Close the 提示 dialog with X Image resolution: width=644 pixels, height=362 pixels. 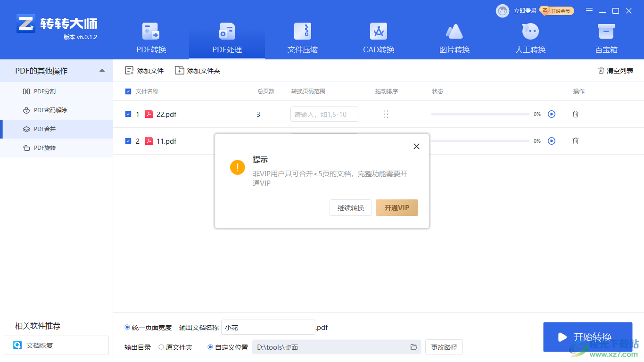point(416,147)
